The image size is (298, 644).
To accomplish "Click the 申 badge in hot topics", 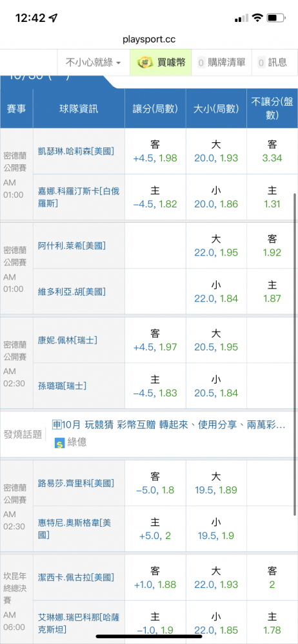I will pyautogui.click(x=56, y=424).
